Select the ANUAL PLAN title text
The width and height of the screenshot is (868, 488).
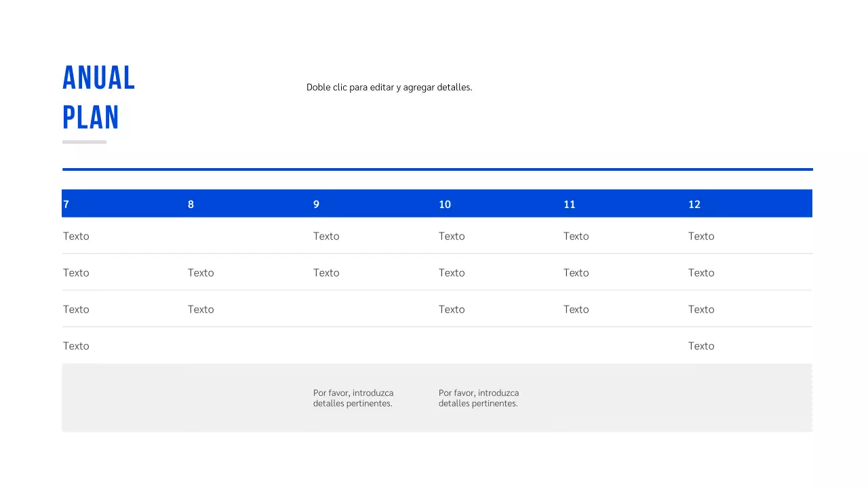pos(99,98)
